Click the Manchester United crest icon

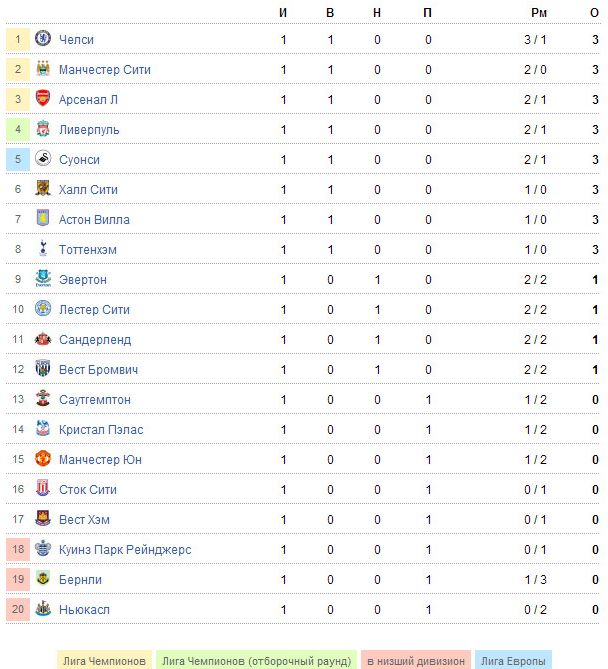coord(43,458)
